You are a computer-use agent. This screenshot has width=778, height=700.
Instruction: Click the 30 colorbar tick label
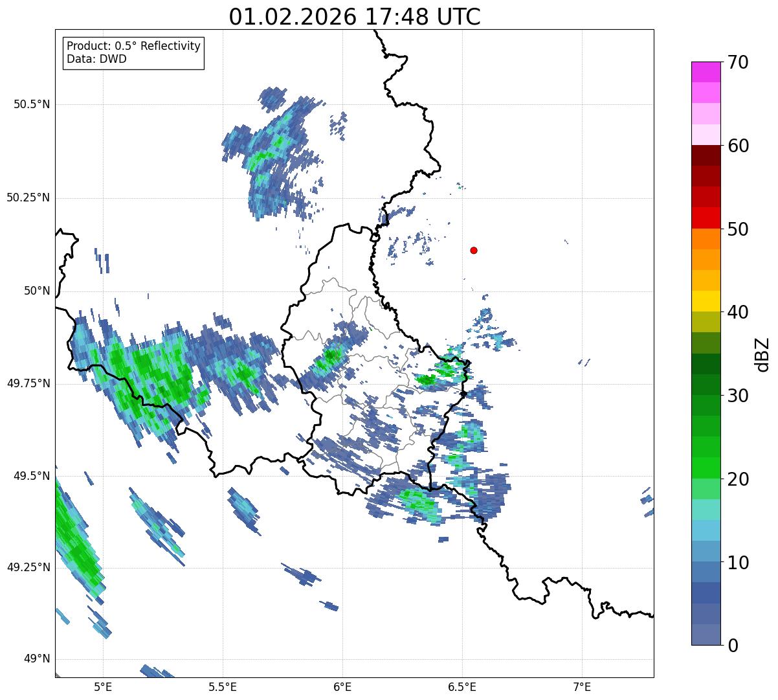click(738, 396)
